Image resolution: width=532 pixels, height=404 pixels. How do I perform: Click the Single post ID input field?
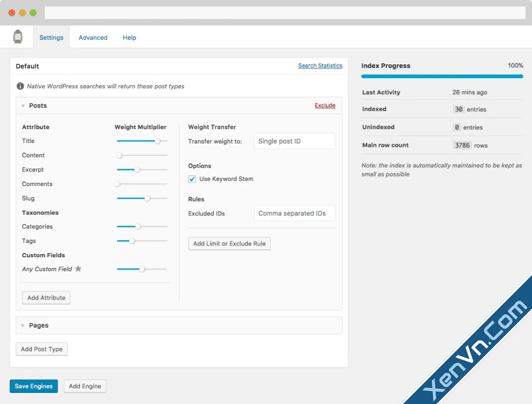tap(294, 141)
